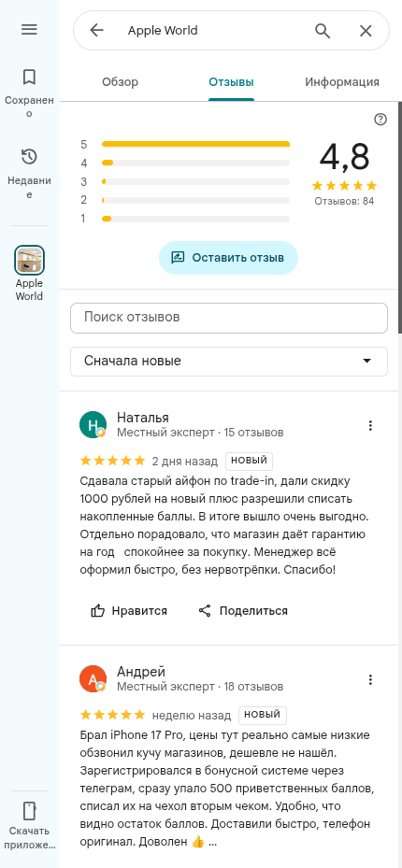402x868 pixels.
Task: Filter reviews by 5-star bar
Action: click(x=185, y=145)
